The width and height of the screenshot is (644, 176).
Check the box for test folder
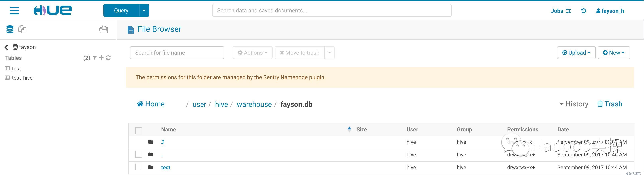coord(138,167)
